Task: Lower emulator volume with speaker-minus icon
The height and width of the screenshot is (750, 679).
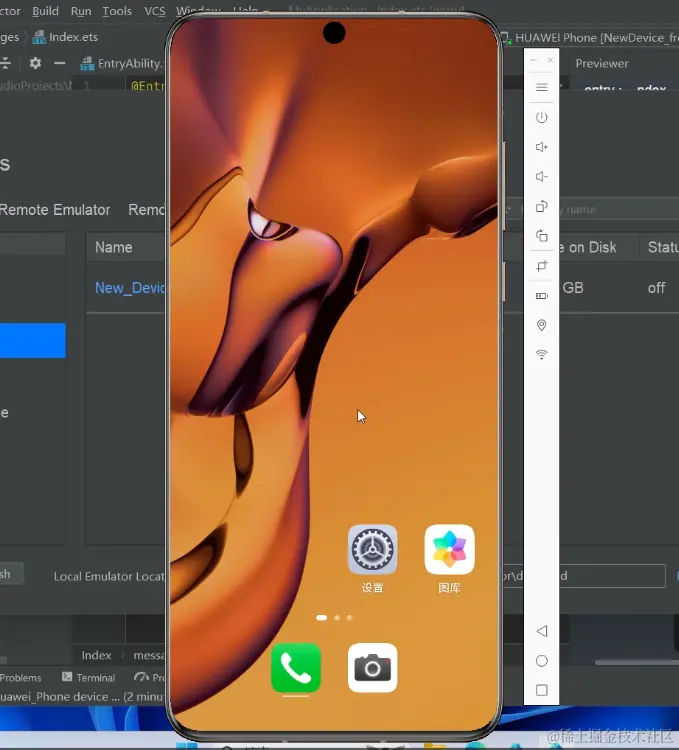Action: (541, 176)
